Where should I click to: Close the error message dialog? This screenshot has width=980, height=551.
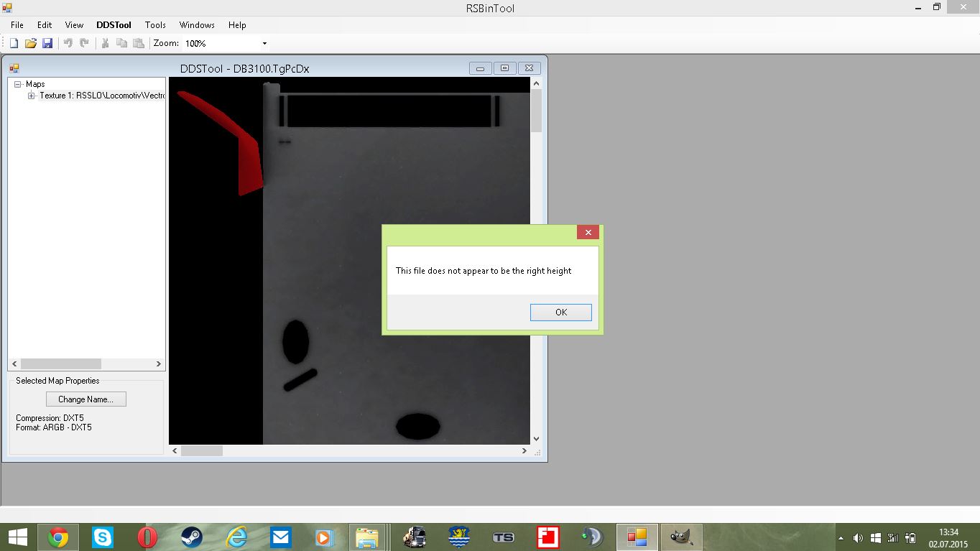(588, 232)
